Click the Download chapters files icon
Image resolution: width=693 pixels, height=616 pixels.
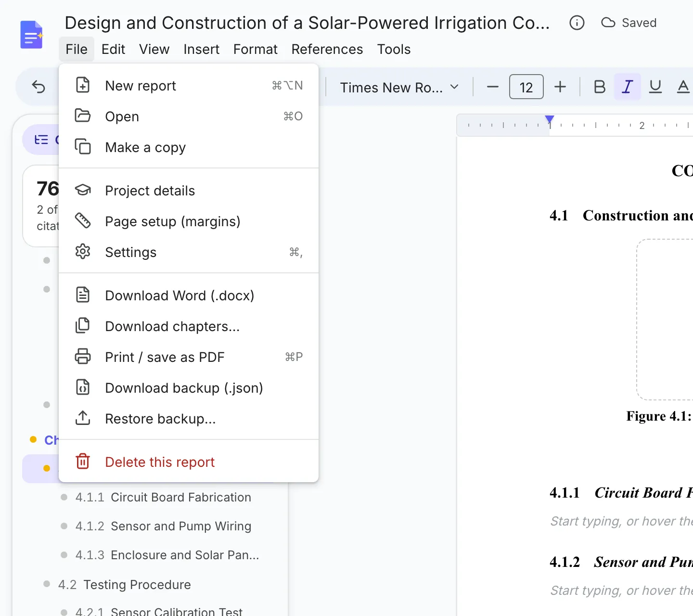click(83, 326)
